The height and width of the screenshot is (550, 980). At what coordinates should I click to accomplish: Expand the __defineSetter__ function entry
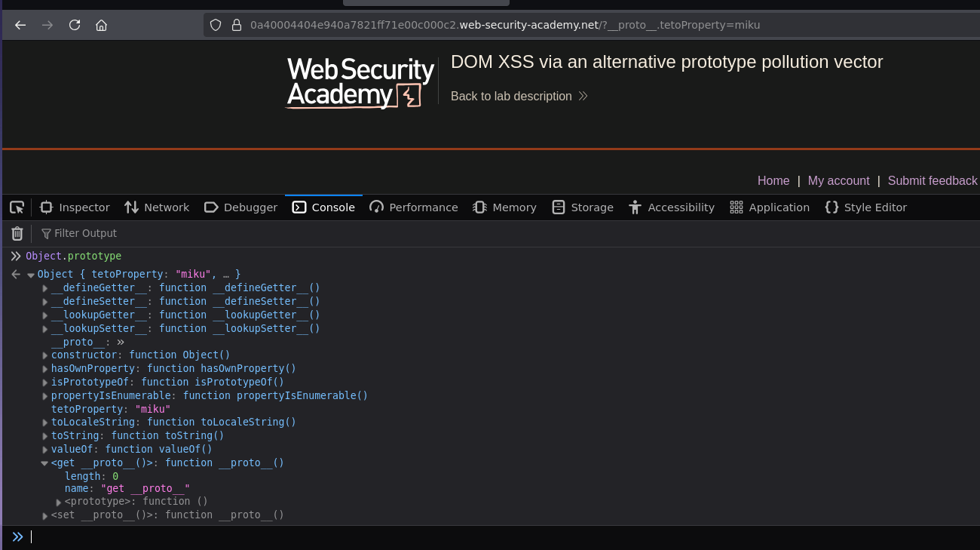coord(45,302)
